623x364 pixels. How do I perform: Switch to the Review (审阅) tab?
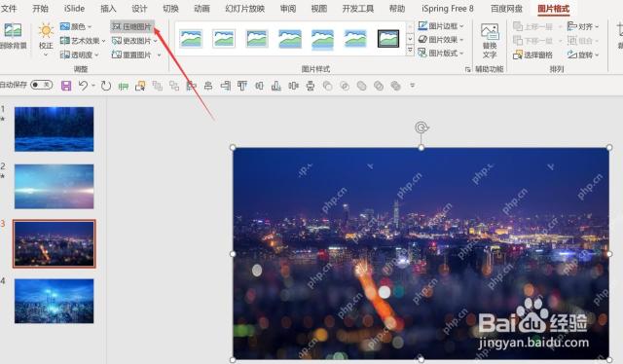(288, 9)
